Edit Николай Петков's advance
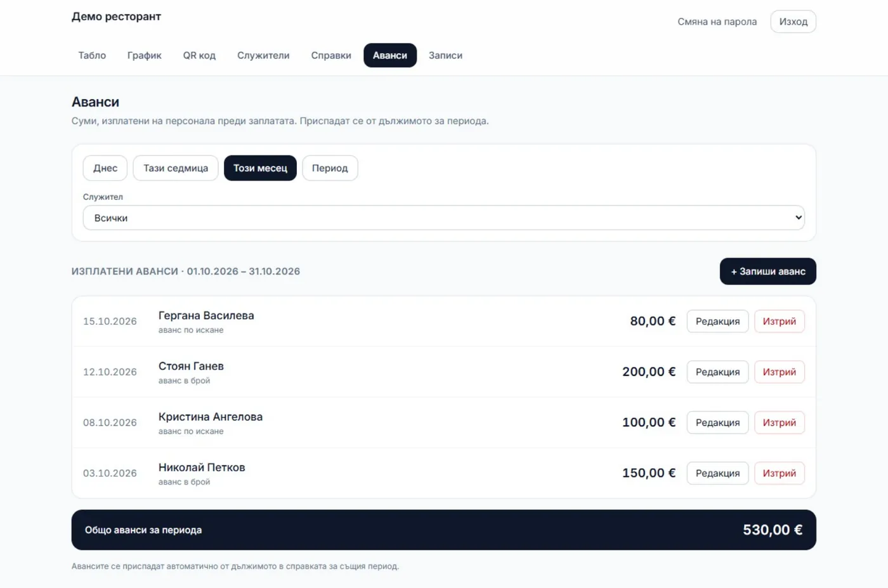 point(717,473)
